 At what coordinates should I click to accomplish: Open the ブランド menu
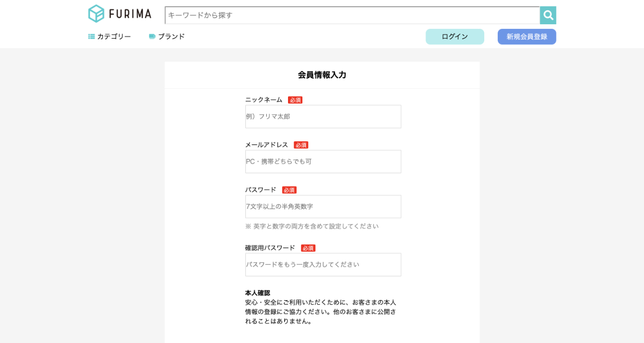coord(171,37)
